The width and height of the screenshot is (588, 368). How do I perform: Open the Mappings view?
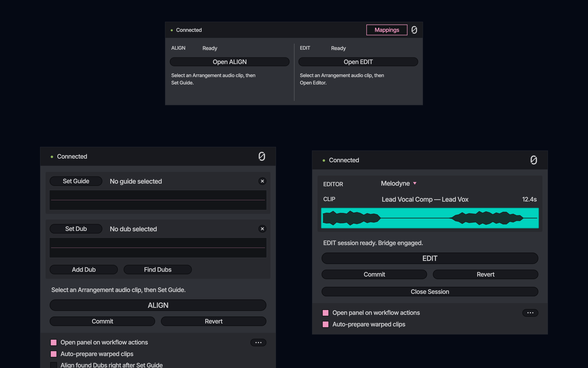387,30
